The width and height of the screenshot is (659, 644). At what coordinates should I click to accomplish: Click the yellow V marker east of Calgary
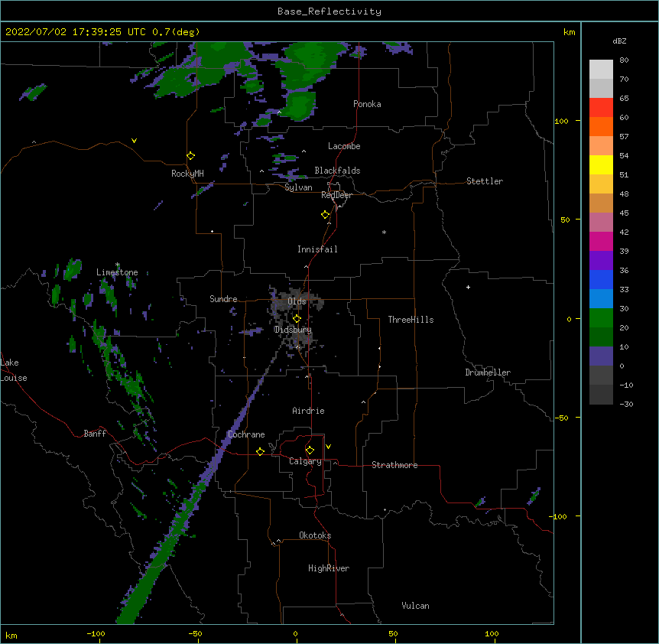[328, 447]
